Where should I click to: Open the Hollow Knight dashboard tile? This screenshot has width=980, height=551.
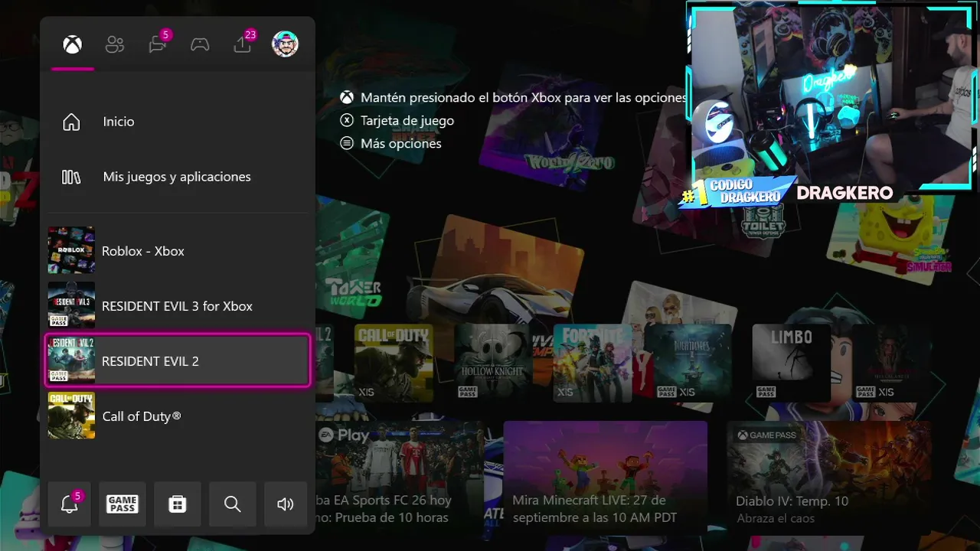[493, 363]
